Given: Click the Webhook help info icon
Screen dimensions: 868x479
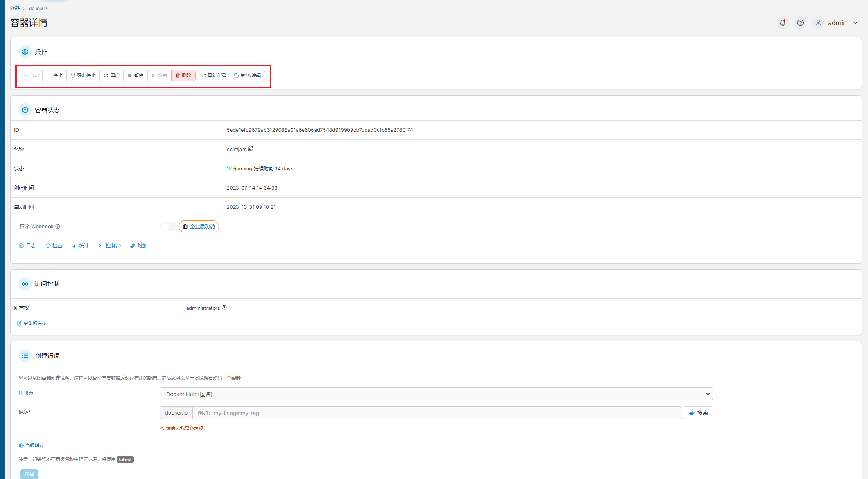Looking at the screenshot, I should [x=58, y=227].
